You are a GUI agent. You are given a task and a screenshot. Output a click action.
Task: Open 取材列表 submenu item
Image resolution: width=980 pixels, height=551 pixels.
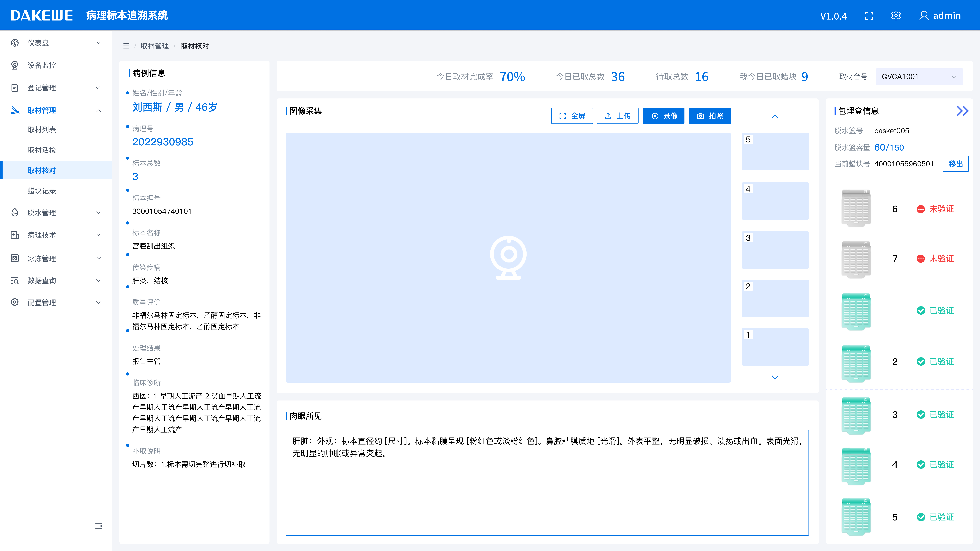(42, 130)
